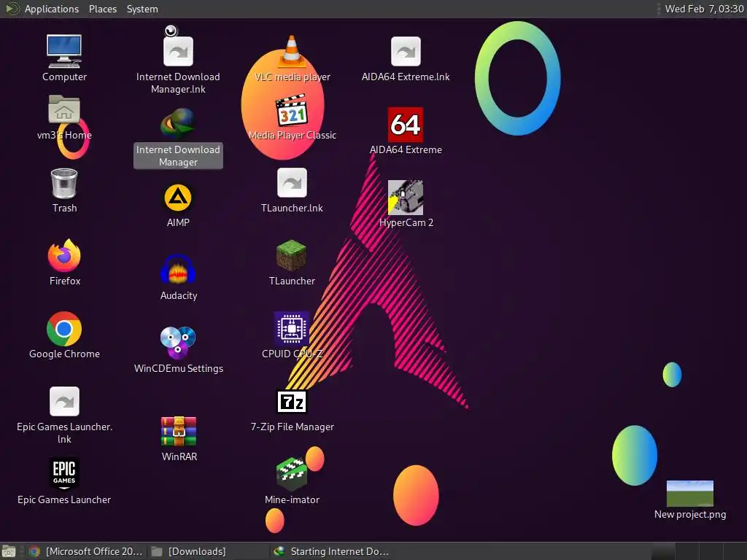
Task: Open HyperCam 2 desktop icon
Action: (x=406, y=198)
